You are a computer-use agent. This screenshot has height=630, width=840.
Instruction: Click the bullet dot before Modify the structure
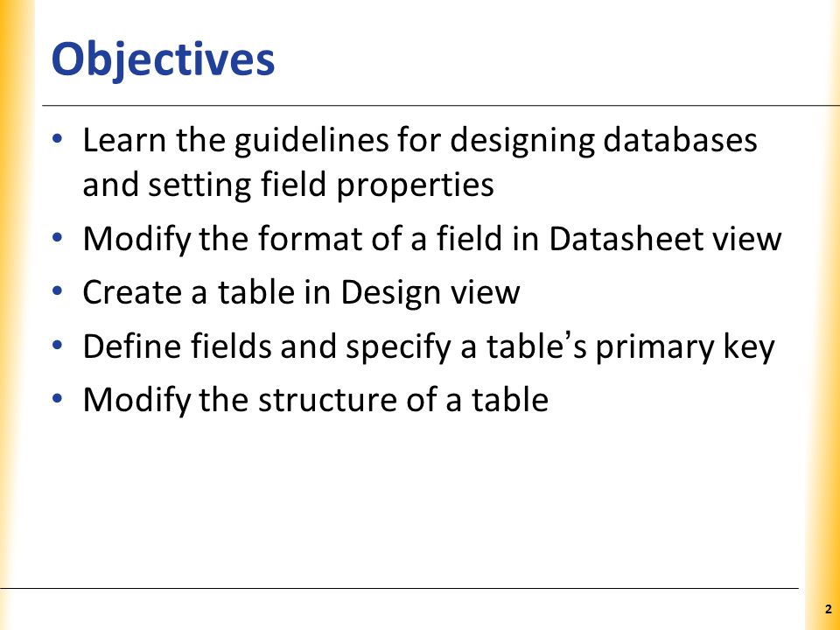[58, 399]
